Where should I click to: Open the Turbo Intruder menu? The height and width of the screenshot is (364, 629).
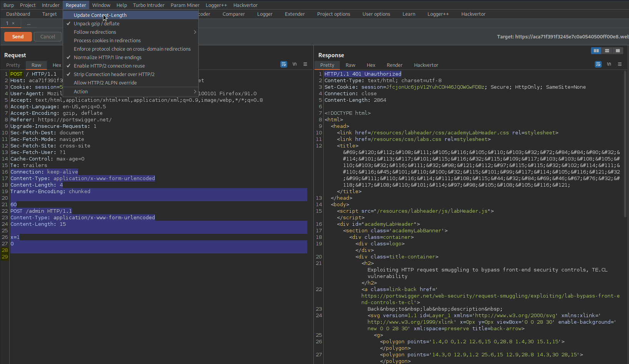click(x=149, y=5)
